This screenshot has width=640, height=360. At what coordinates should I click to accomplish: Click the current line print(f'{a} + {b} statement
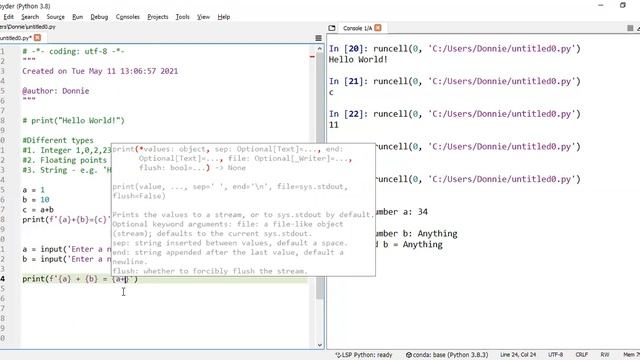[x=80, y=279]
